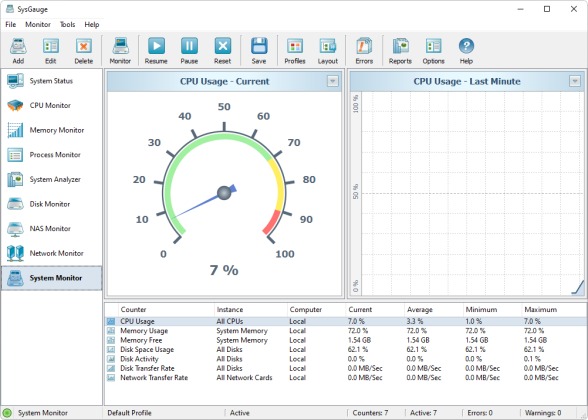Click the SysGauge title bar app icon

coord(10,9)
